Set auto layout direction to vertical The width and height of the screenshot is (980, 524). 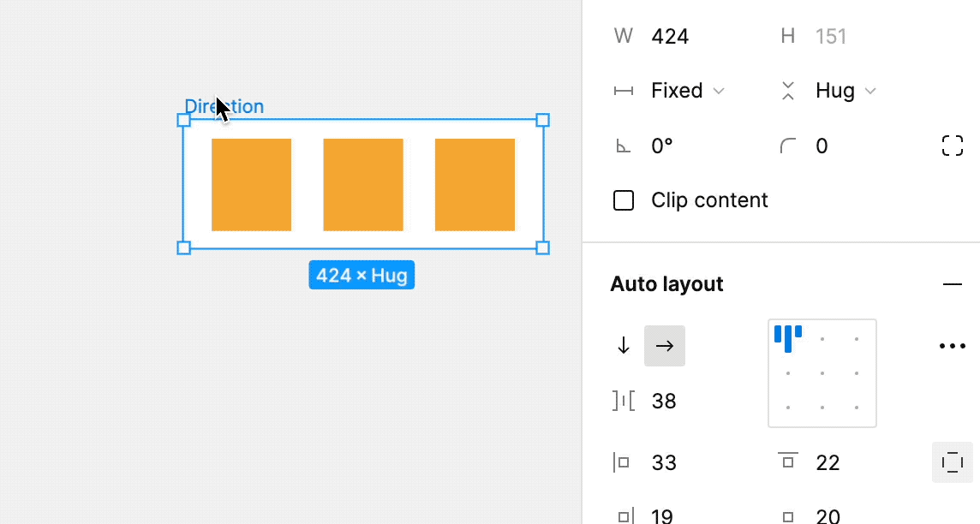tap(624, 346)
